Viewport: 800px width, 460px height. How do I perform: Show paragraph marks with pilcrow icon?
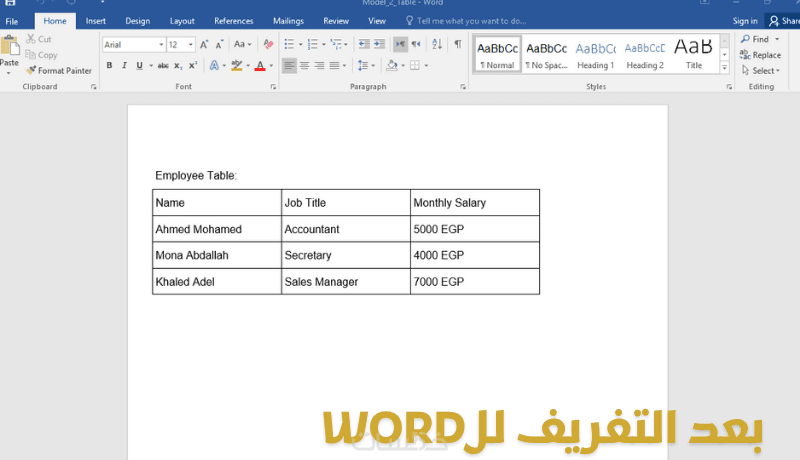458,44
